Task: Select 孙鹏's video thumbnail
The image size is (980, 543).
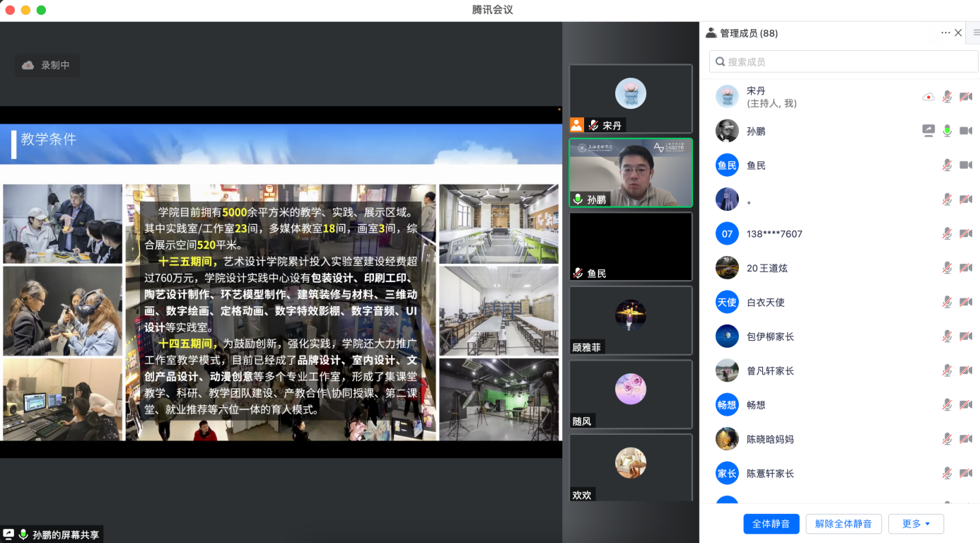Action: 630,173
